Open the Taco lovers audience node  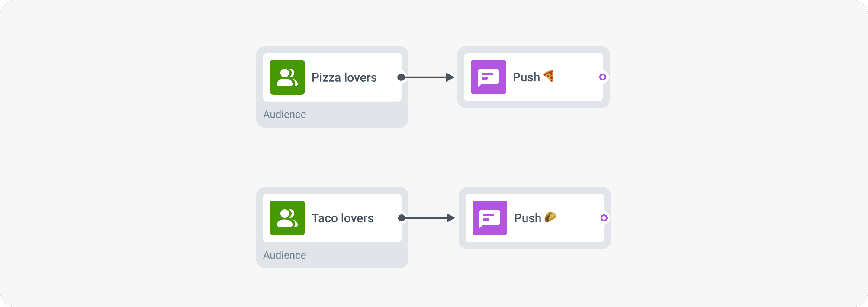coord(343,218)
